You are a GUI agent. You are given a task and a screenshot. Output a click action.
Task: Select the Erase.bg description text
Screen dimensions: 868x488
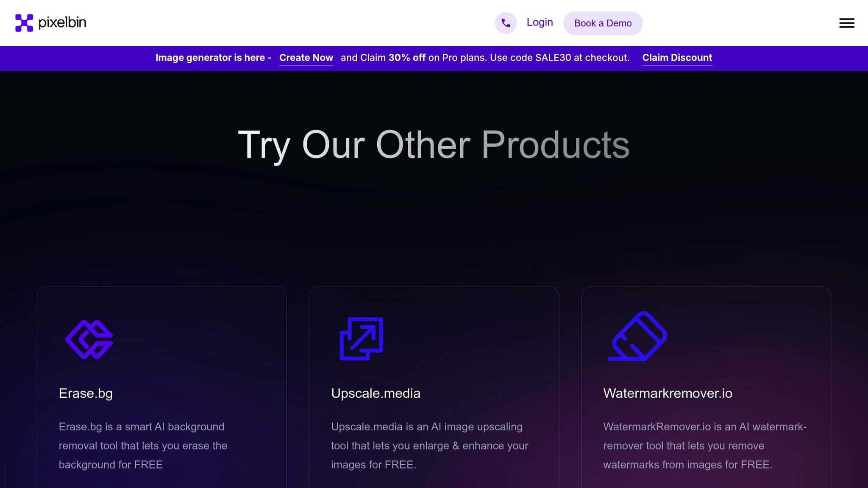(x=143, y=446)
